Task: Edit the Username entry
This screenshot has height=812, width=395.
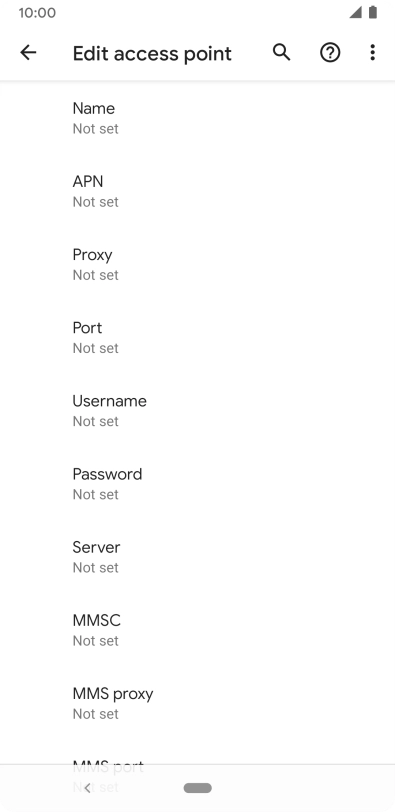Action: coord(197,411)
